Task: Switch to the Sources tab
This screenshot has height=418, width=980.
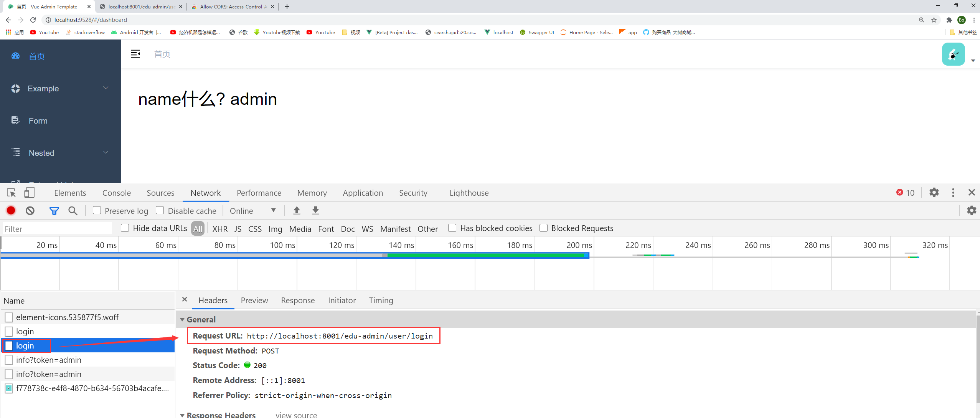Action: [160, 193]
